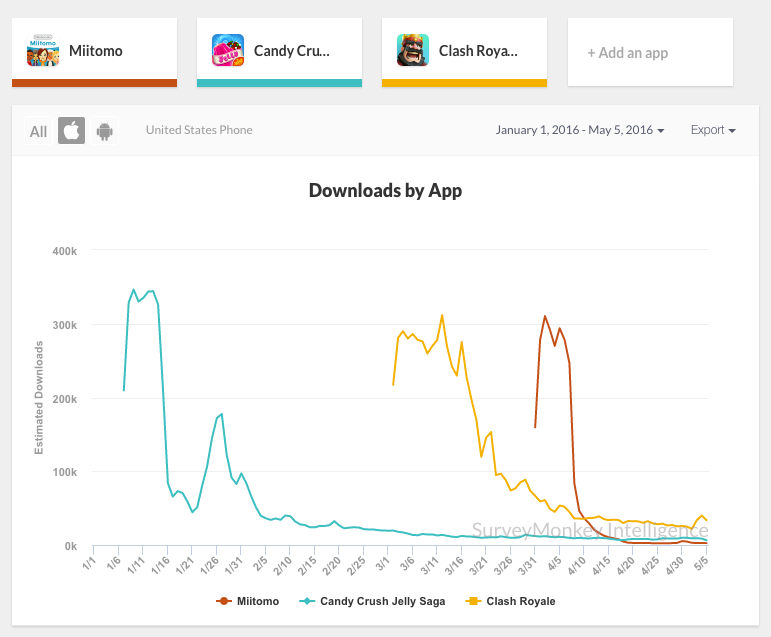The image size is (771, 637).
Task: Expand the Export dropdown menu
Action: click(713, 131)
